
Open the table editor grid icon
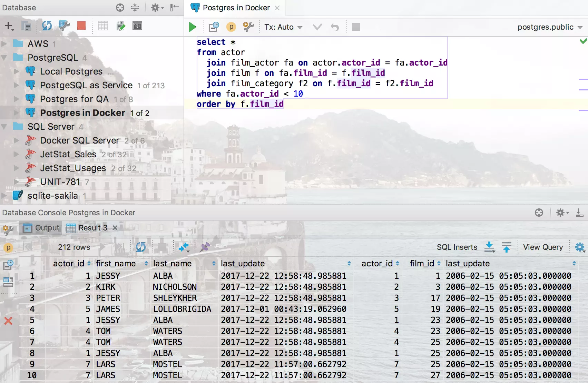coord(103,26)
